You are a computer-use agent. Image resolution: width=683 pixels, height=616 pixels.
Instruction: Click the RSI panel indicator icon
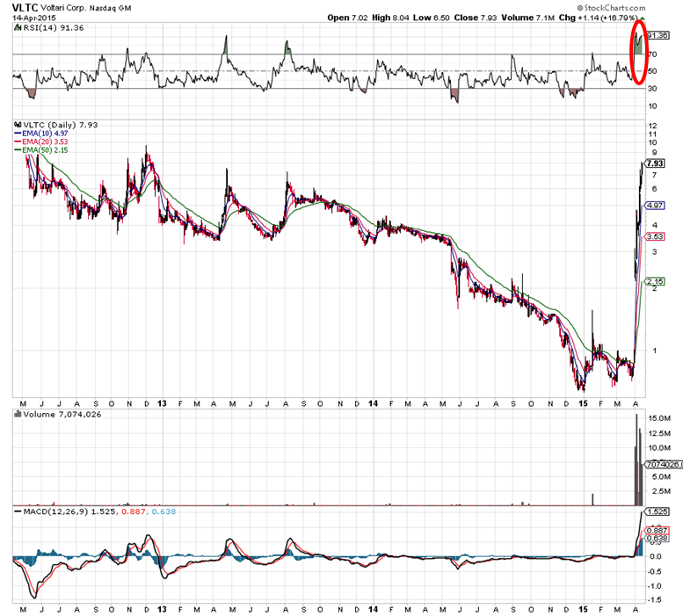click(17, 28)
